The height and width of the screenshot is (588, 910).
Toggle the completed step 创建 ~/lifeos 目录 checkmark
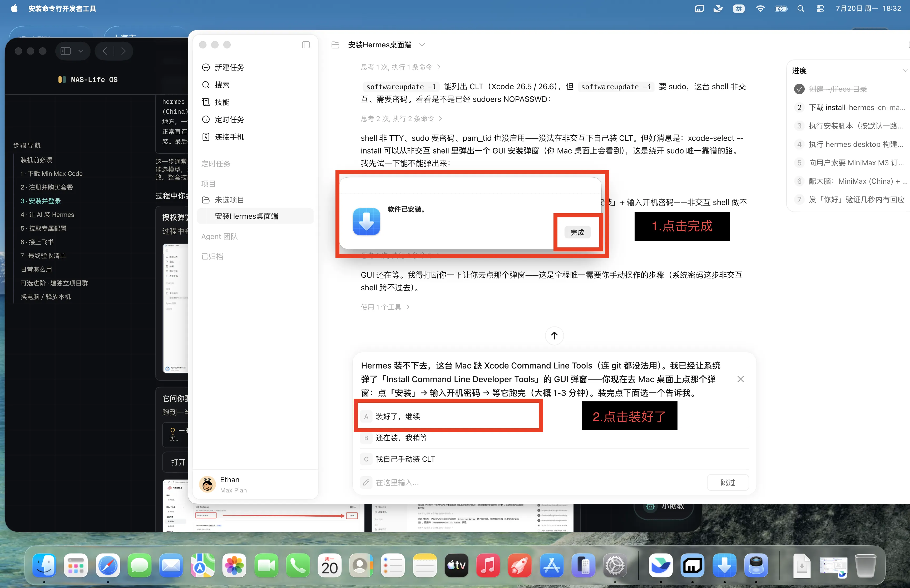pos(799,89)
